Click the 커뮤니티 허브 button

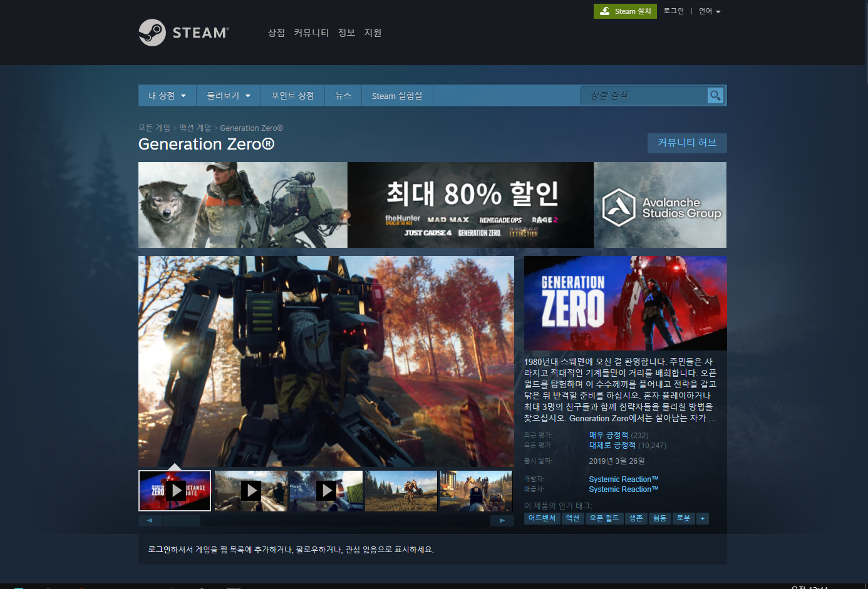687,143
